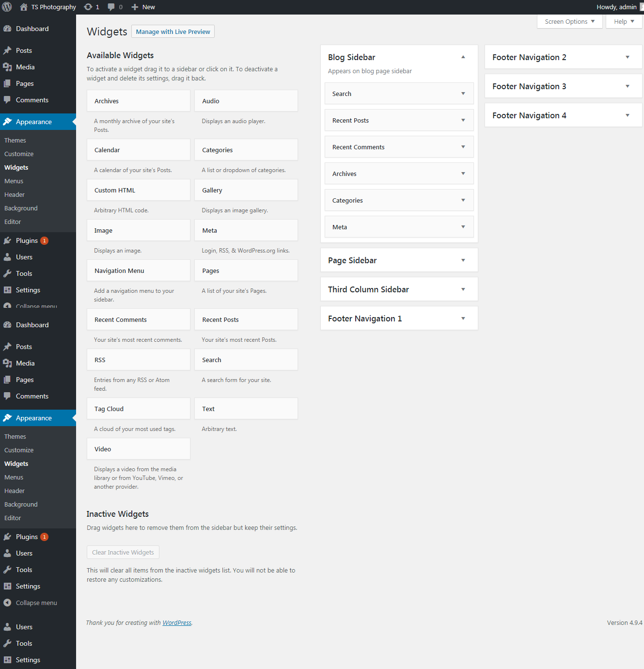Follow the WordPress footer link
The image size is (644, 669).
(177, 623)
